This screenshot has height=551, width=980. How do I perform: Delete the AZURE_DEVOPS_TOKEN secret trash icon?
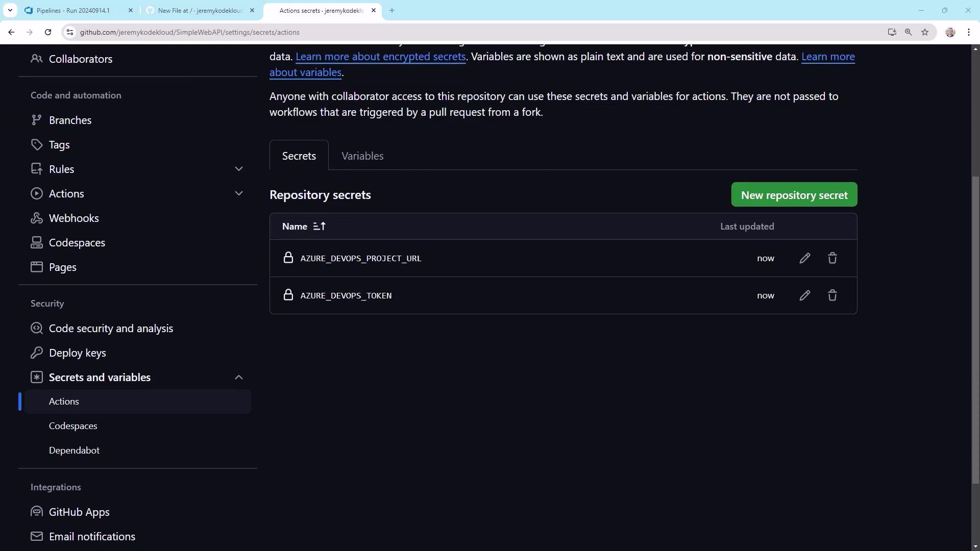tap(832, 295)
